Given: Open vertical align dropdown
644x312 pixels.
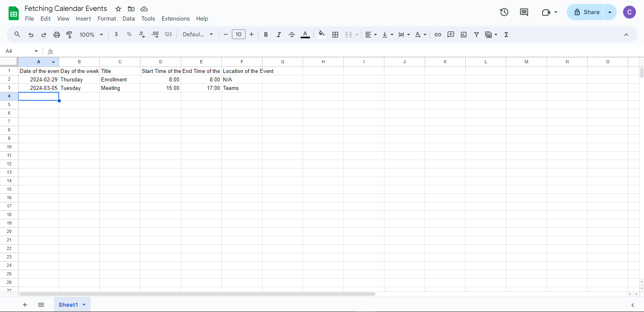Looking at the screenshot, I should [388, 35].
